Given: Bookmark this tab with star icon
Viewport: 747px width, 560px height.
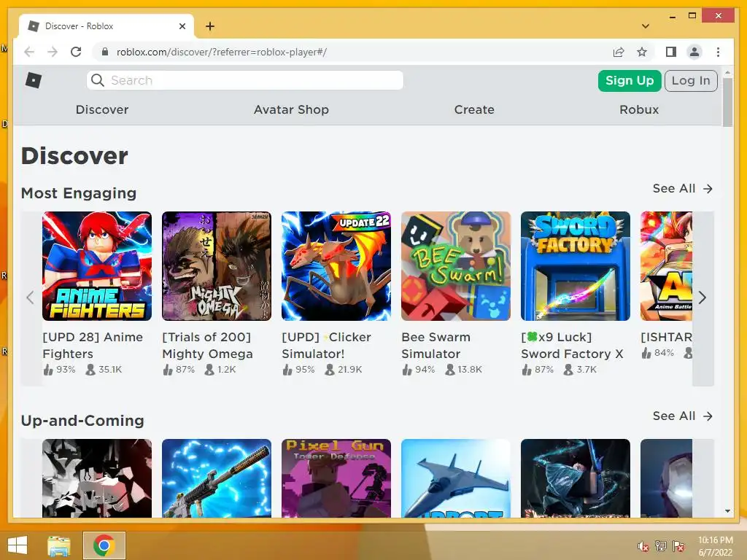Looking at the screenshot, I should [642, 52].
